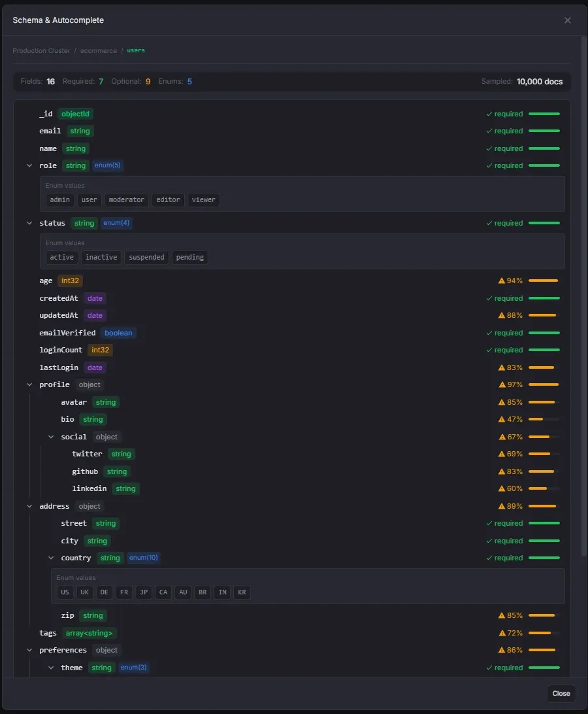Image resolution: width=588 pixels, height=714 pixels.
Task: Navigate to Production Cluster breadcrumb
Action: (41, 50)
